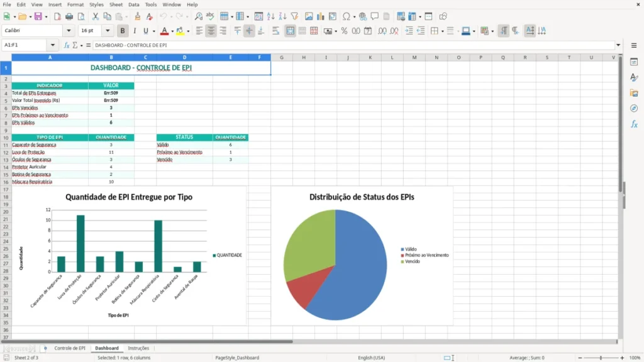Open the sidebar Properties icon
The height and width of the screenshot is (362, 644).
[634, 62]
